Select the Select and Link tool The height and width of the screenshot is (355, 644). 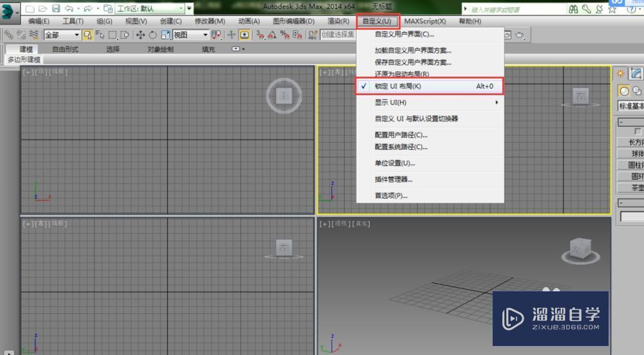tap(8, 35)
